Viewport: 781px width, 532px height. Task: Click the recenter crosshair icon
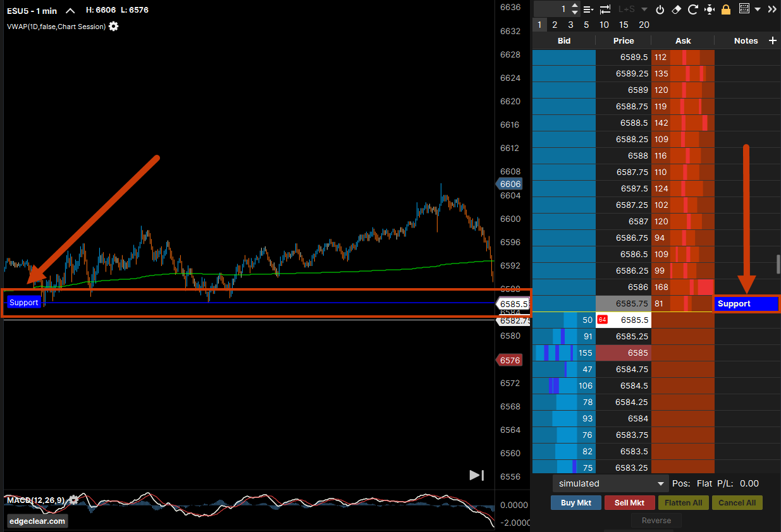709,9
